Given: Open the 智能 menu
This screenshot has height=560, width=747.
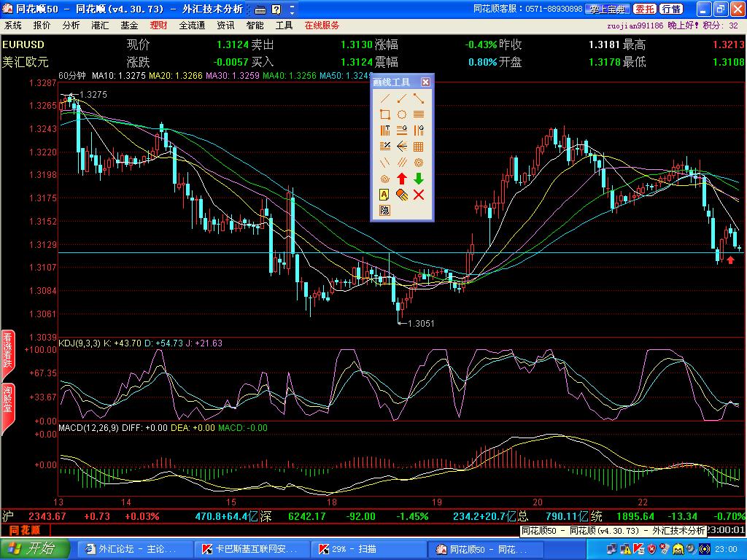Looking at the screenshot, I should pyautogui.click(x=255, y=26).
